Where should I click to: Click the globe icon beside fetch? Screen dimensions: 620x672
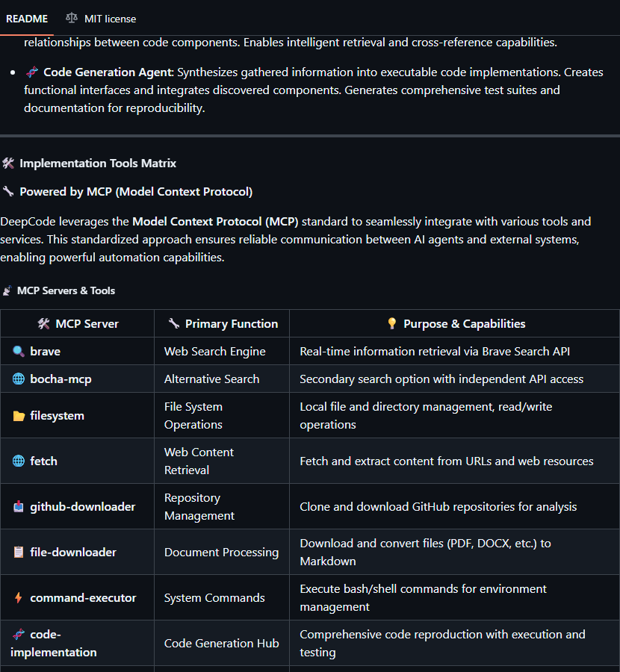coord(19,461)
